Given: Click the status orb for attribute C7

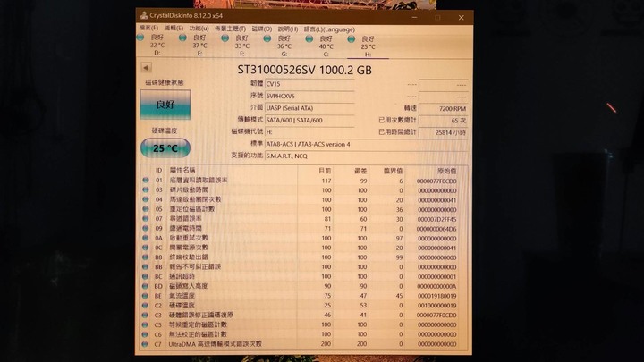Looking at the screenshot, I should click(146, 344).
